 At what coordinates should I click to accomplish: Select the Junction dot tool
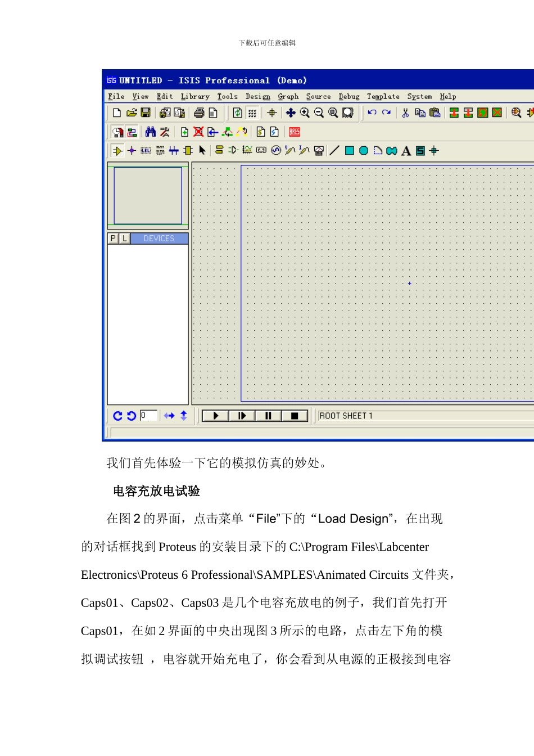coord(132,151)
